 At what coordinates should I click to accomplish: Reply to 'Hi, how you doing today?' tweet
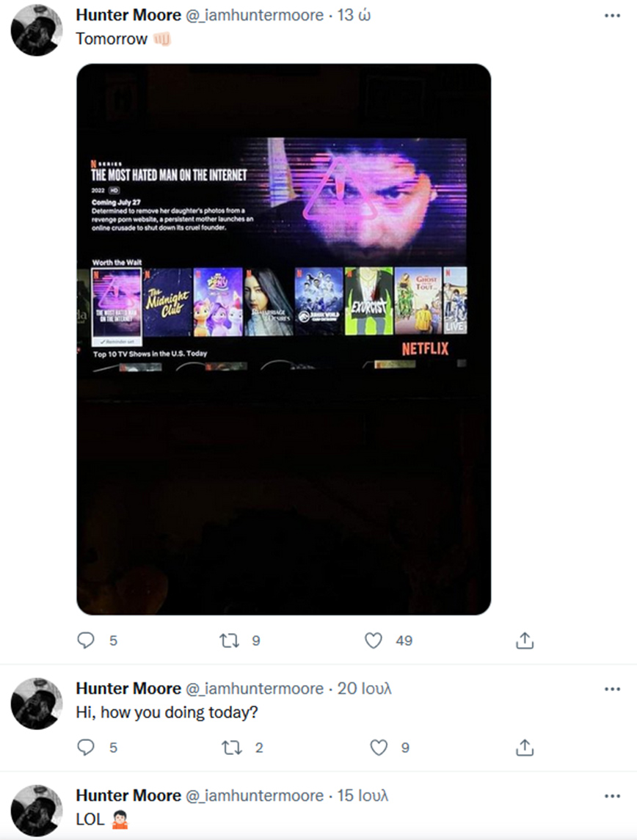pyautogui.click(x=86, y=748)
